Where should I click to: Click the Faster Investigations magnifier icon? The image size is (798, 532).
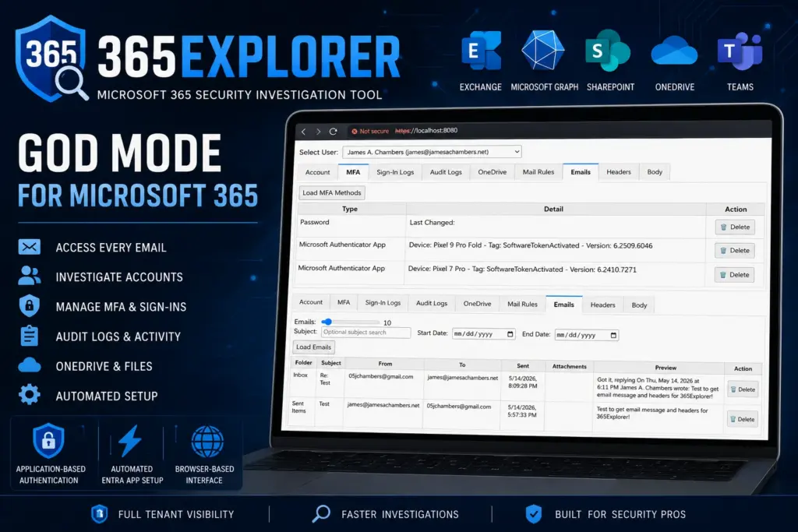point(320,513)
